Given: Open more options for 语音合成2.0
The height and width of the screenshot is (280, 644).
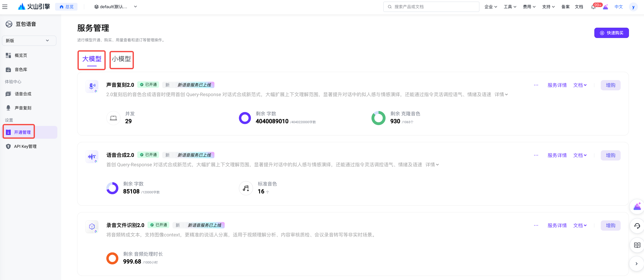Looking at the screenshot, I should tap(536, 155).
